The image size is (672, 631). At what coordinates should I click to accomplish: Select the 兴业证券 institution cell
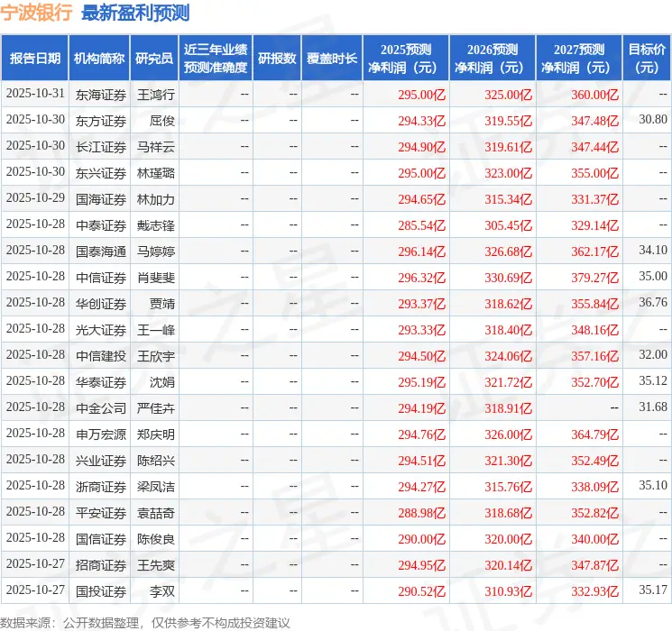coord(101,461)
